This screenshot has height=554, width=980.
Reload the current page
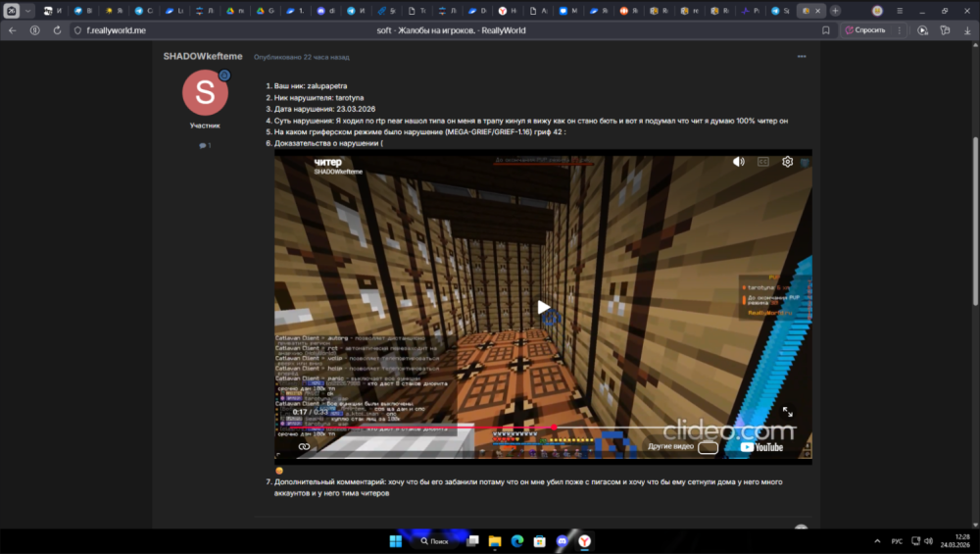pos(57,30)
